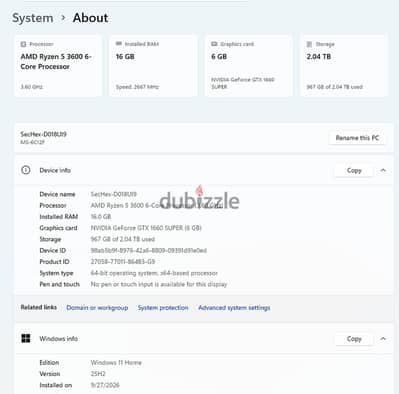399x394 pixels.
Task: Click the Device info section title
Action: click(55, 170)
